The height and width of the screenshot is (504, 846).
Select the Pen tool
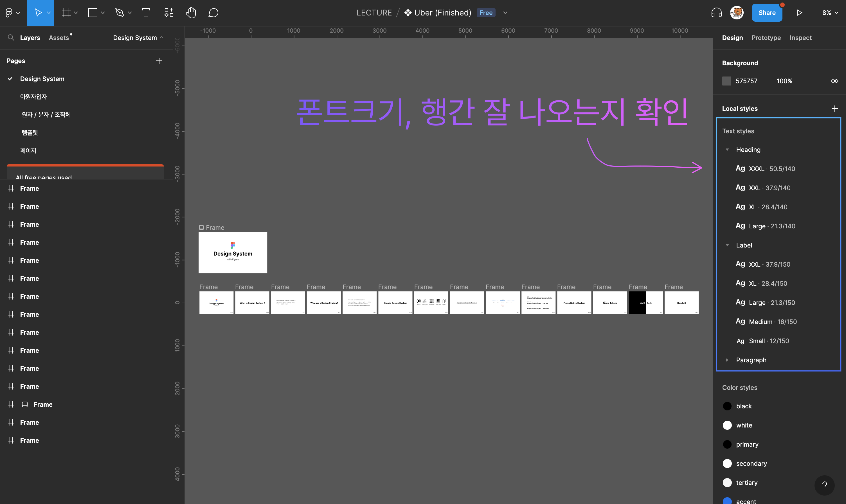click(120, 13)
